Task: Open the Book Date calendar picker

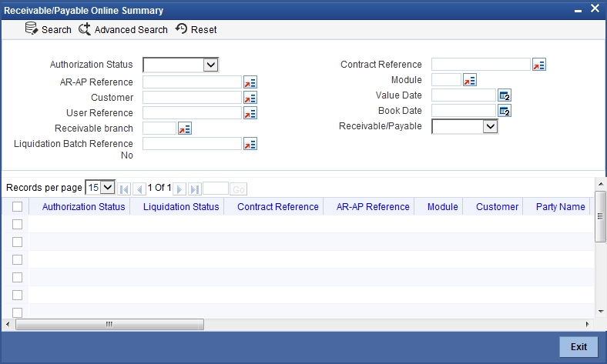Action: pos(505,111)
